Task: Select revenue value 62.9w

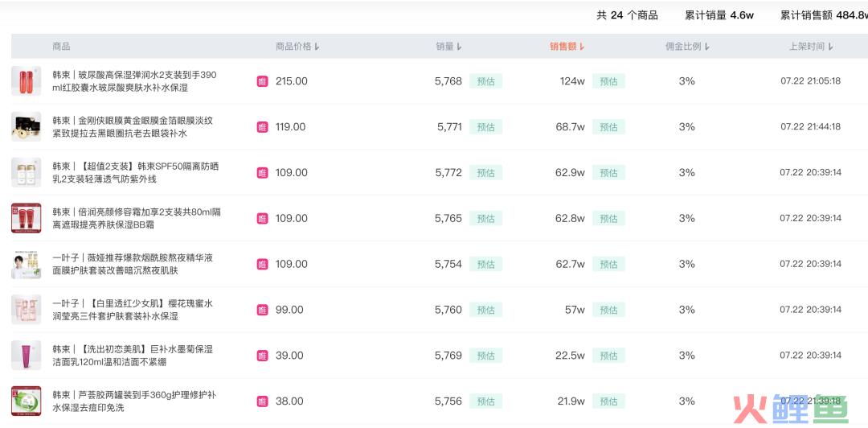Action: coord(570,172)
